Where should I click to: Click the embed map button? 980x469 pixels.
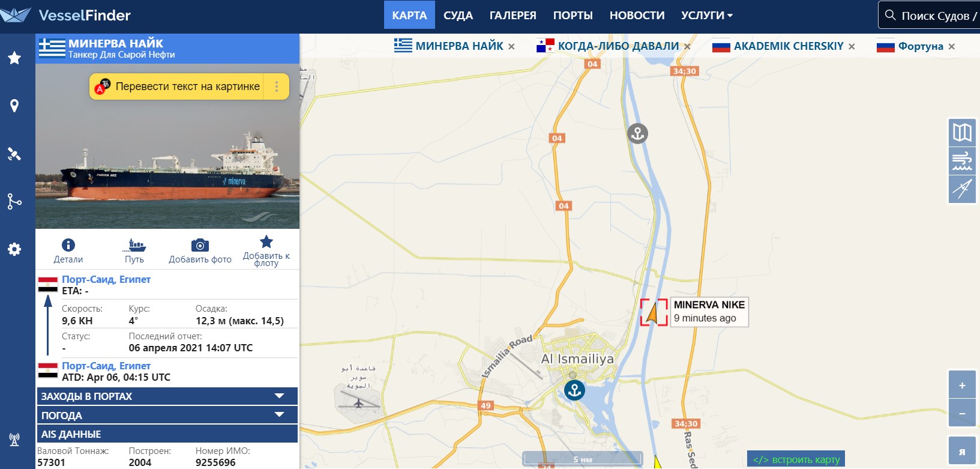(796, 459)
